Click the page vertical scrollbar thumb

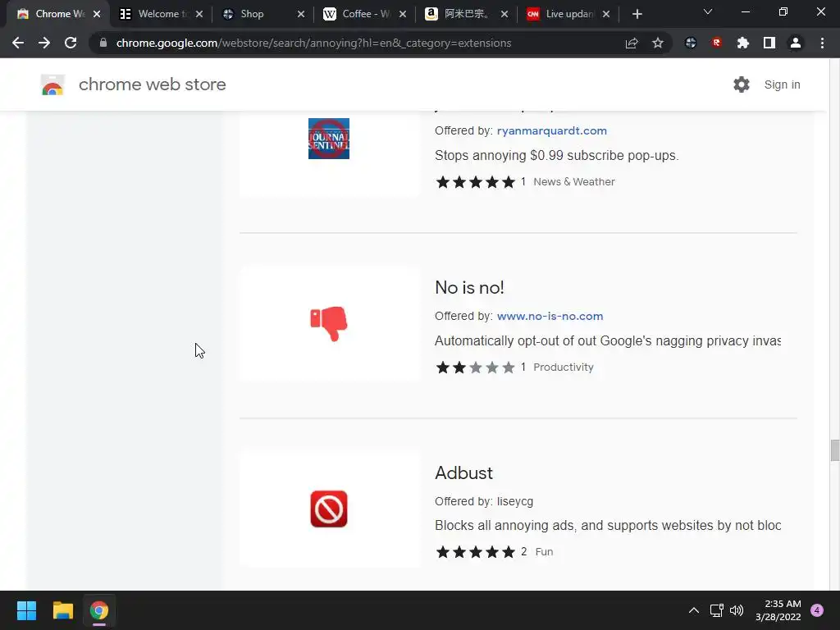[834, 450]
